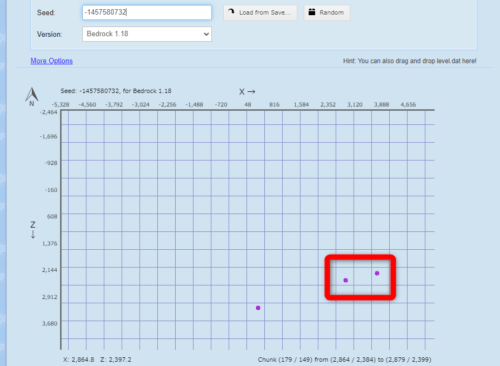Select the right purple marker near X 3,888

point(377,273)
